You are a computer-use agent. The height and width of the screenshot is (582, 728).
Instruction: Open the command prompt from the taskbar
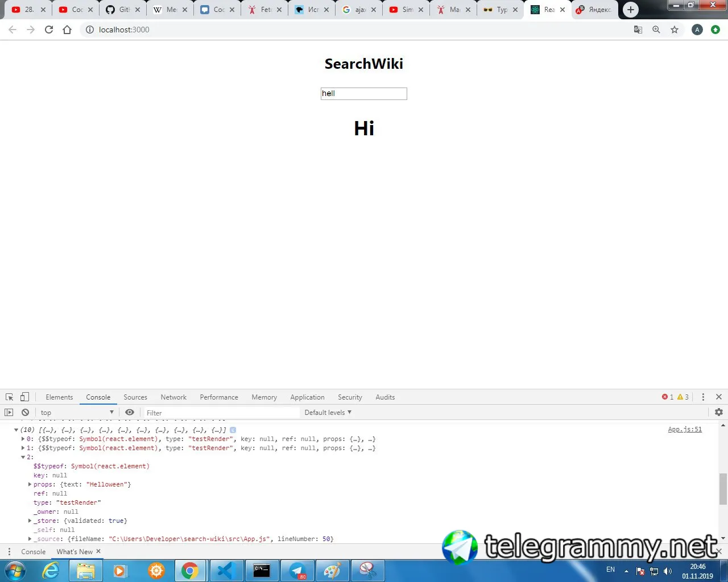(262, 571)
